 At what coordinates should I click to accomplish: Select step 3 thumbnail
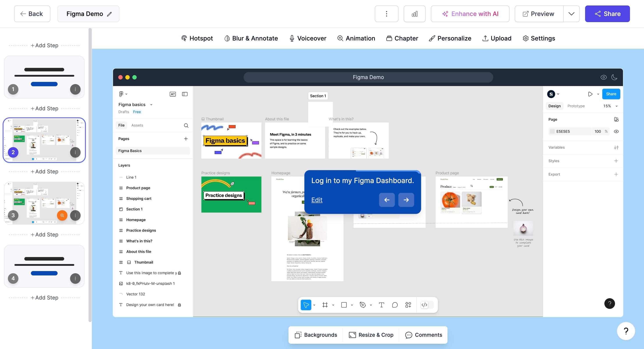tap(44, 203)
